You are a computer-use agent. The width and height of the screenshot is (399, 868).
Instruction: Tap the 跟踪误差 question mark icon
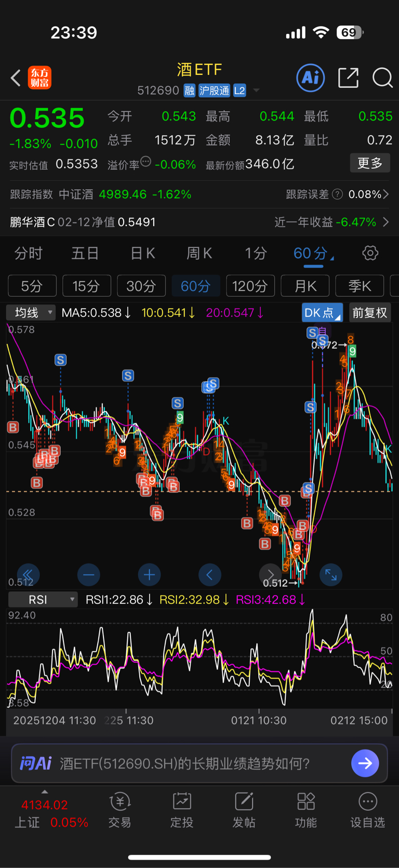[x=337, y=194]
